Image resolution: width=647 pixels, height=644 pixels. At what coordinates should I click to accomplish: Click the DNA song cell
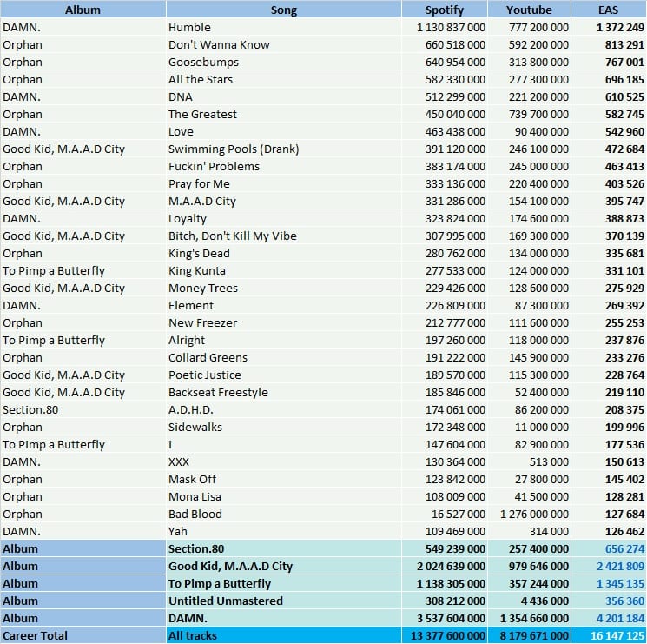[283, 96]
